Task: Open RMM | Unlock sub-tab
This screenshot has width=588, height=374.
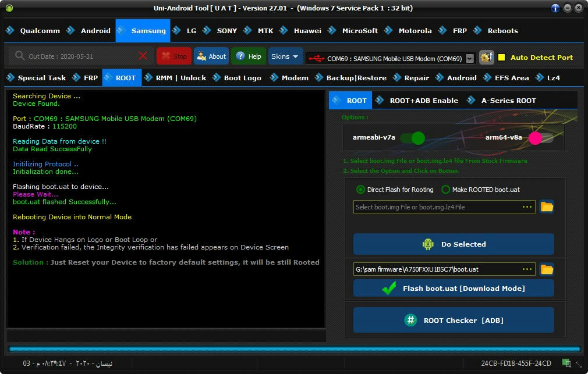Action: (175, 78)
